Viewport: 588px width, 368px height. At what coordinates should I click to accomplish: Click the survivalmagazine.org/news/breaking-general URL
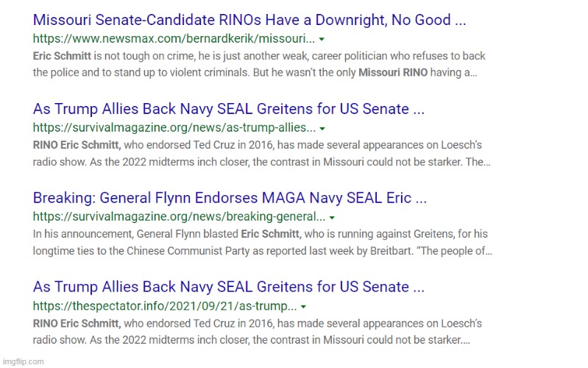(x=179, y=216)
